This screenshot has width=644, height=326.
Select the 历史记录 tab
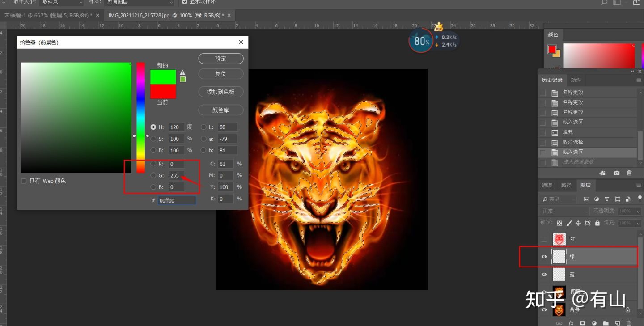tap(552, 80)
